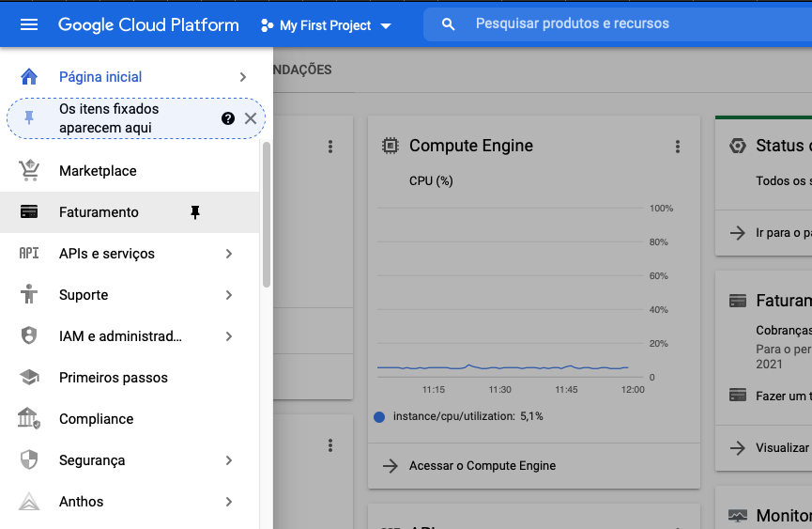Open help for pinned items banner
This screenshot has width=812, height=529.
(228, 118)
